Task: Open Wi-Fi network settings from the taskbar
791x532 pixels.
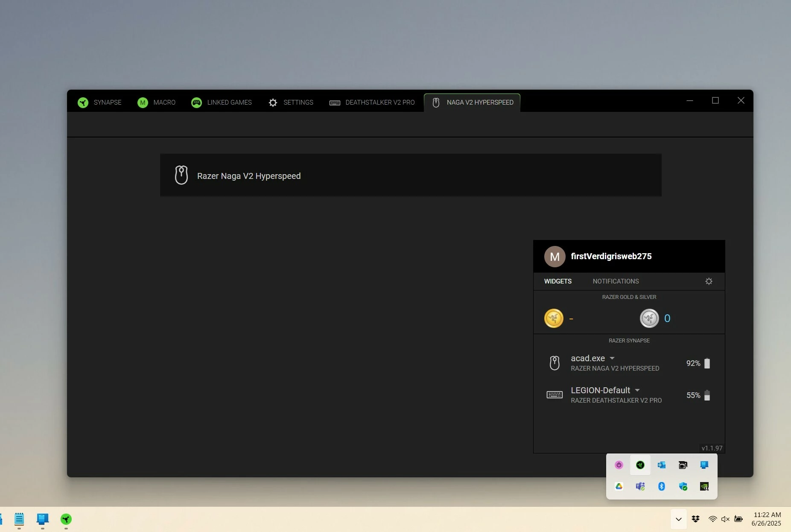Action: coord(712,519)
